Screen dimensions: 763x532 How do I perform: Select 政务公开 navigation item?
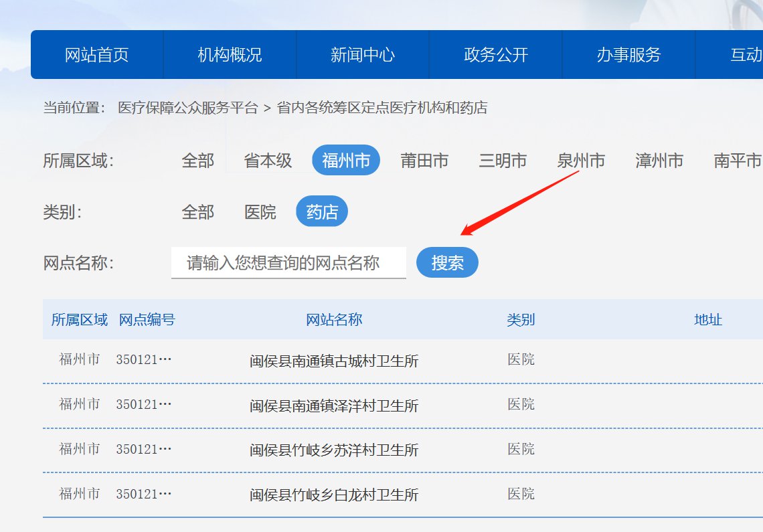[495, 55]
